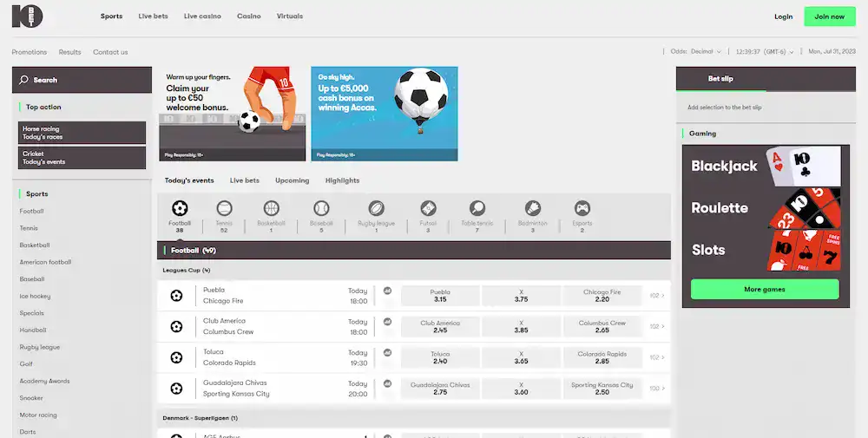Expand 102 markets for Club America match
The height and width of the screenshot is (438, 868).
click(x=657, y=326)
